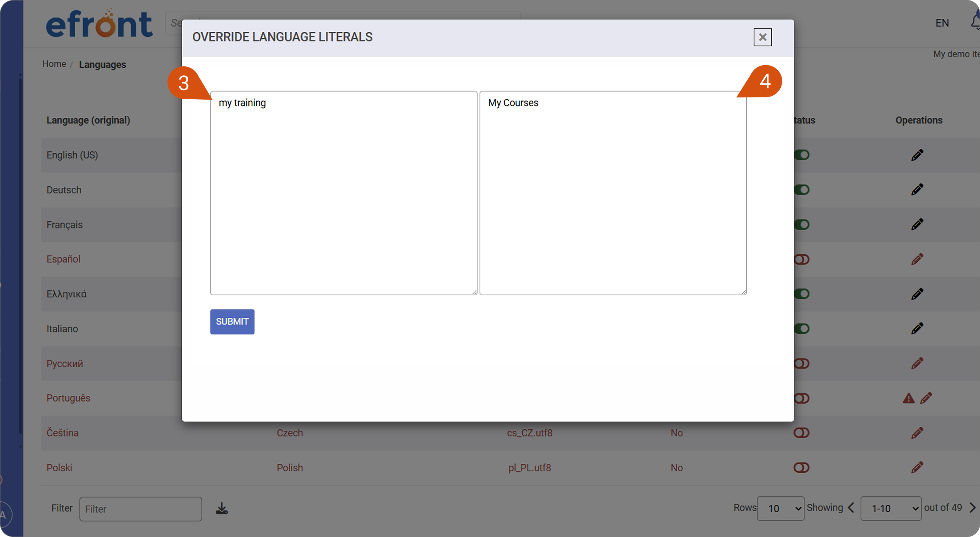980x537 pixels.
Task: Click 'Русский' language name
Action: (x=65, y=364)
